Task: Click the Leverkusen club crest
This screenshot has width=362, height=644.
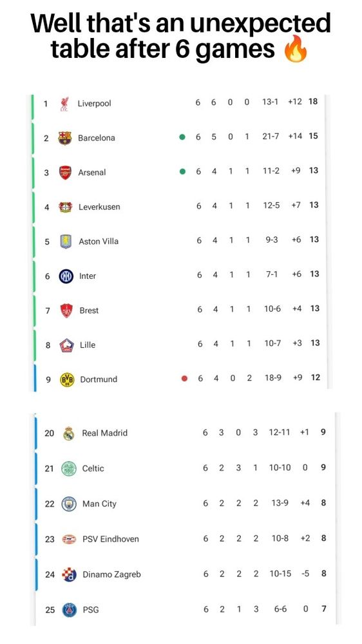Action: tap(65, 207)
